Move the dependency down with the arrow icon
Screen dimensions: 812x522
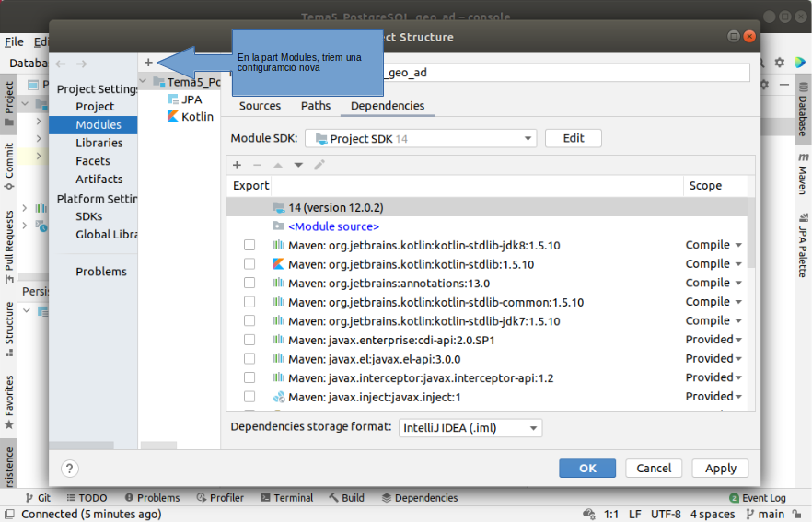[298, 165]
